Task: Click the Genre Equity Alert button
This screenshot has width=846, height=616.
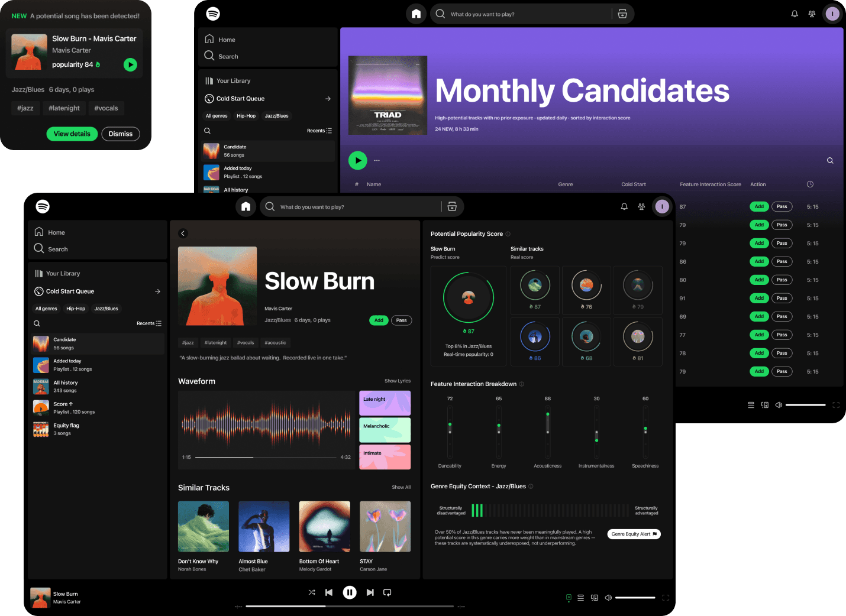Action: pyautogui.click(x=634, y=534)
